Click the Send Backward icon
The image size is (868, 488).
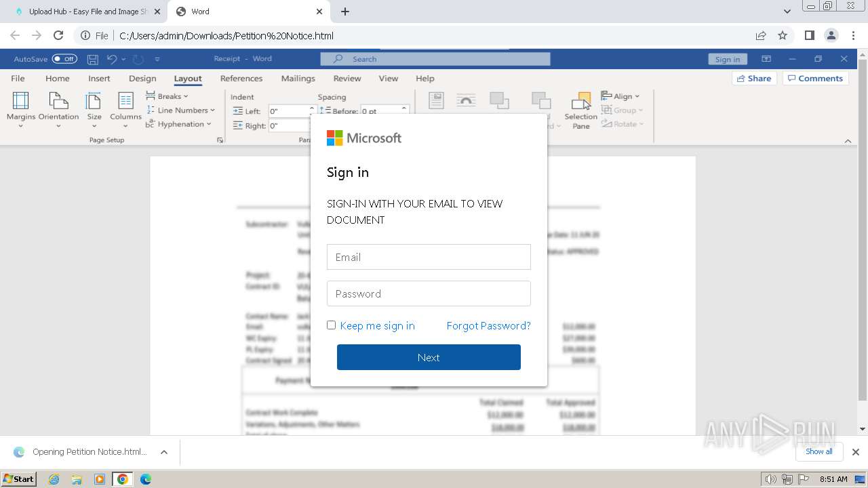(x=541, y=100)
